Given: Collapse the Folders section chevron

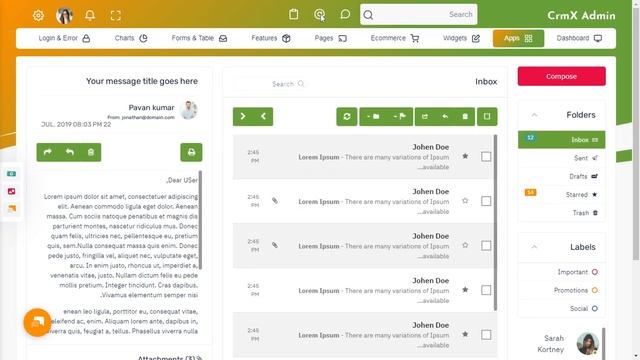Looking at the screenshot, I should pyautogui.click(x=534, y=115).
